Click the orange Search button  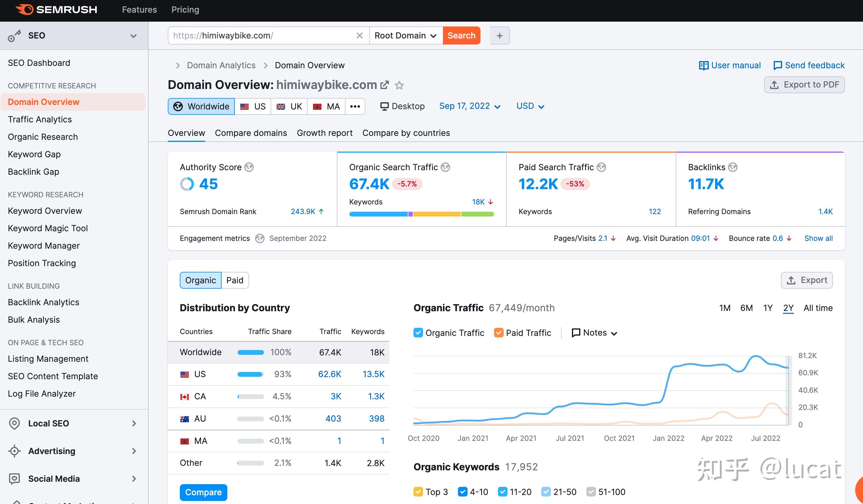coord(461,35)
